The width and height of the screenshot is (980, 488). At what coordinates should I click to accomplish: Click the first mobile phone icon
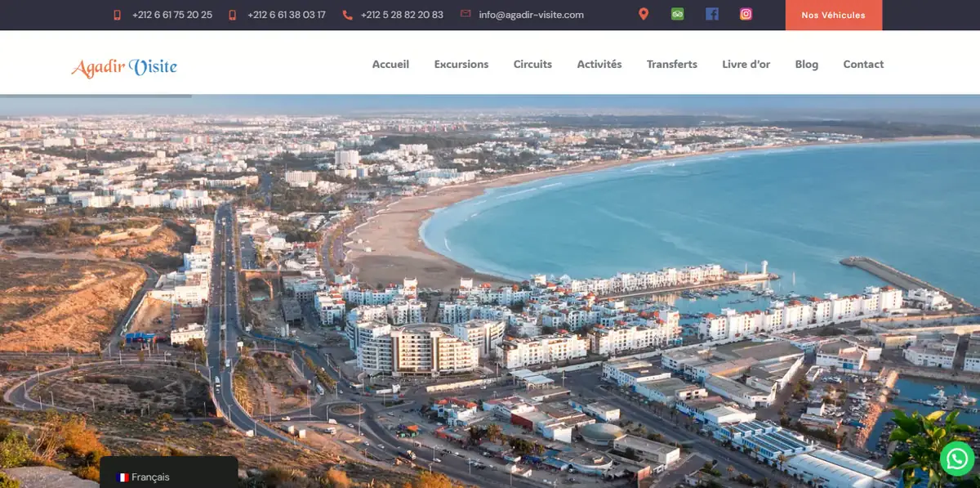click(117, 15)
